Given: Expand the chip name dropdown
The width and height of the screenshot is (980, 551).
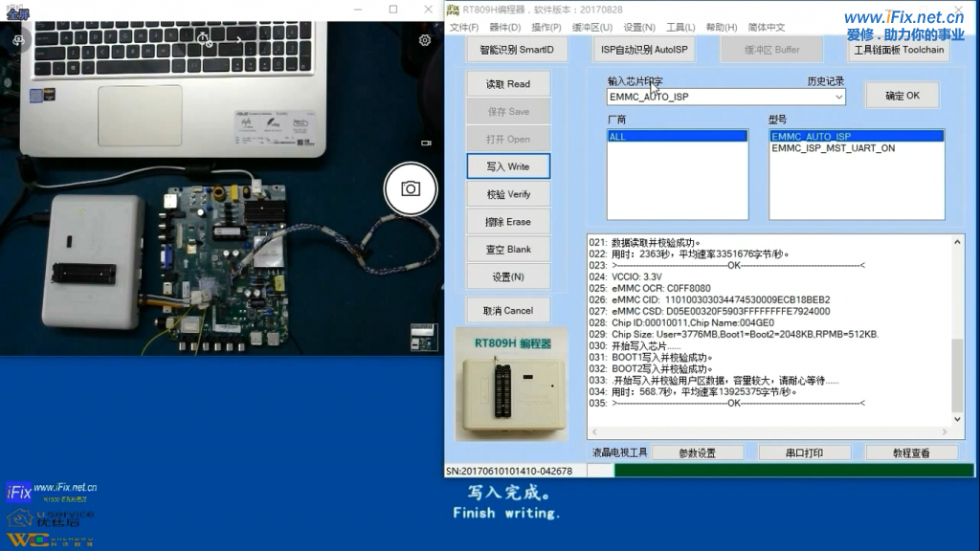Looking at the screenshot, I should [838, 97].
